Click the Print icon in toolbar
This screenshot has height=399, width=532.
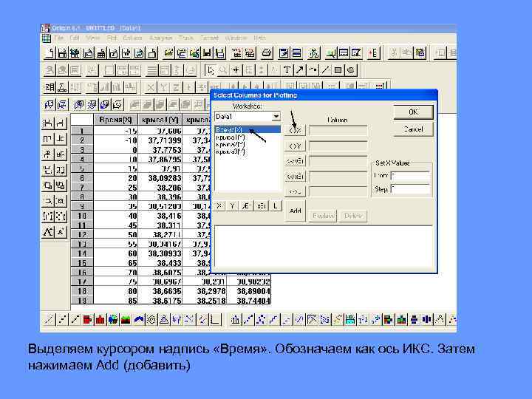click(267, 53)
